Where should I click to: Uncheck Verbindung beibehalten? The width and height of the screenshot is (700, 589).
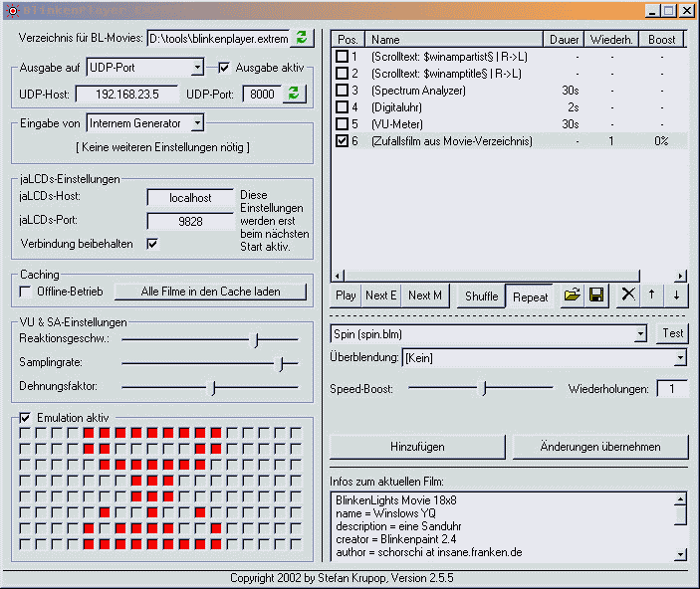pos(152,244)
